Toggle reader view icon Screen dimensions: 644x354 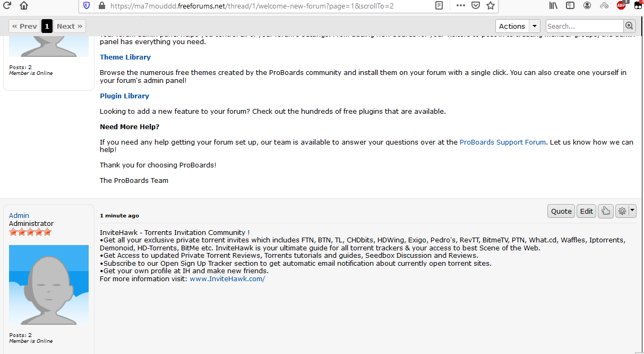point(439,5)
